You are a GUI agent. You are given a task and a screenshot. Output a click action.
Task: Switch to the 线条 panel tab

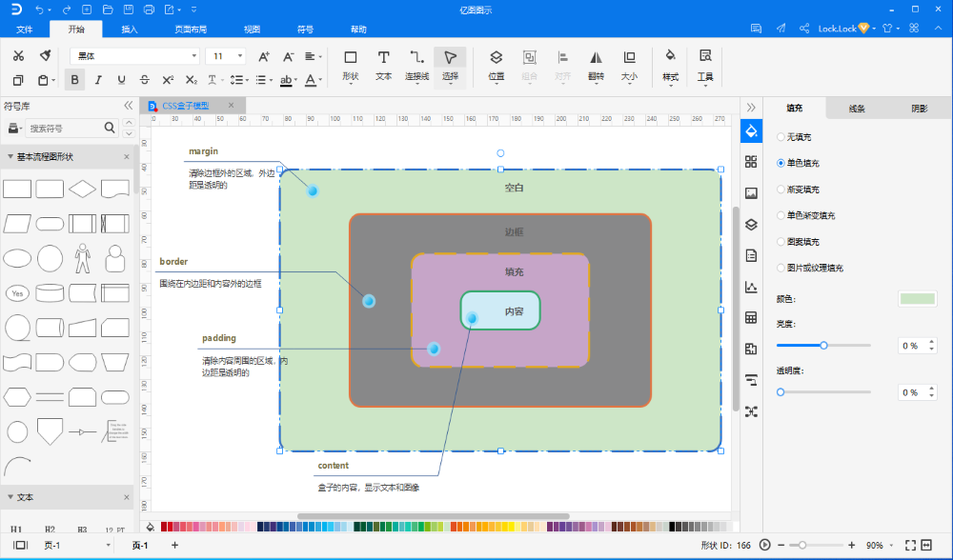[x=857, y=109]
